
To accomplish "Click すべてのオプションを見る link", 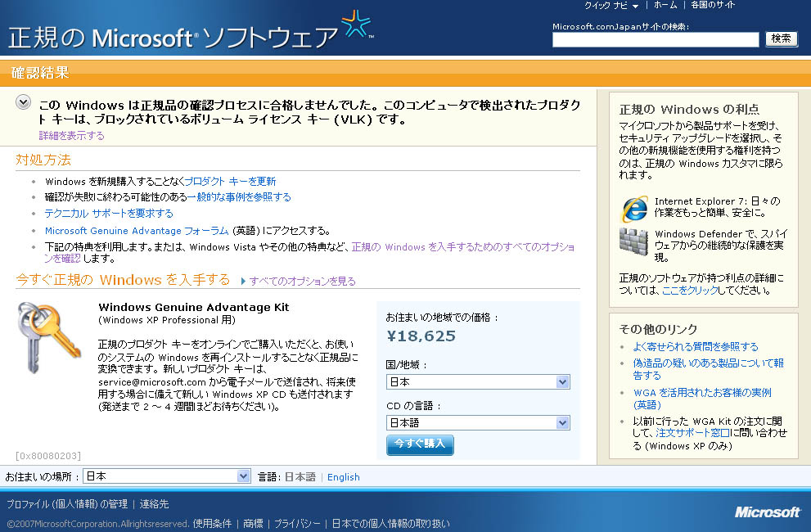I will coord(302,281).
